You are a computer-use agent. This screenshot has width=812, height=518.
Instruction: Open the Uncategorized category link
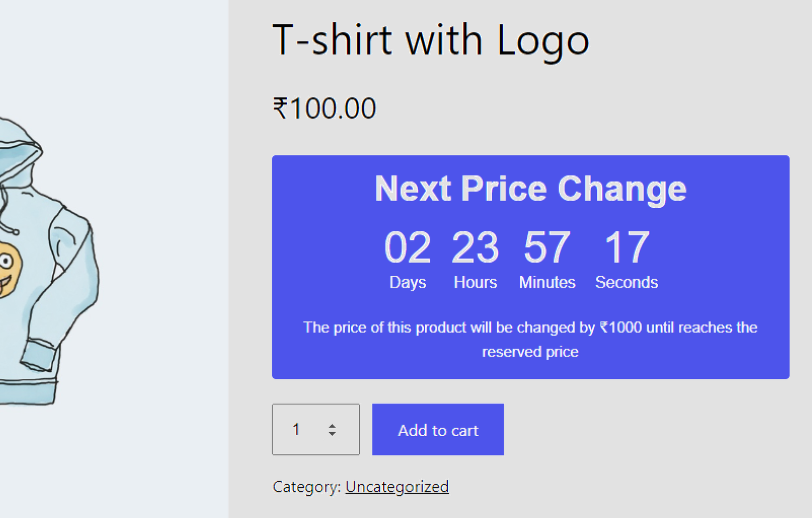pos(397,487)
